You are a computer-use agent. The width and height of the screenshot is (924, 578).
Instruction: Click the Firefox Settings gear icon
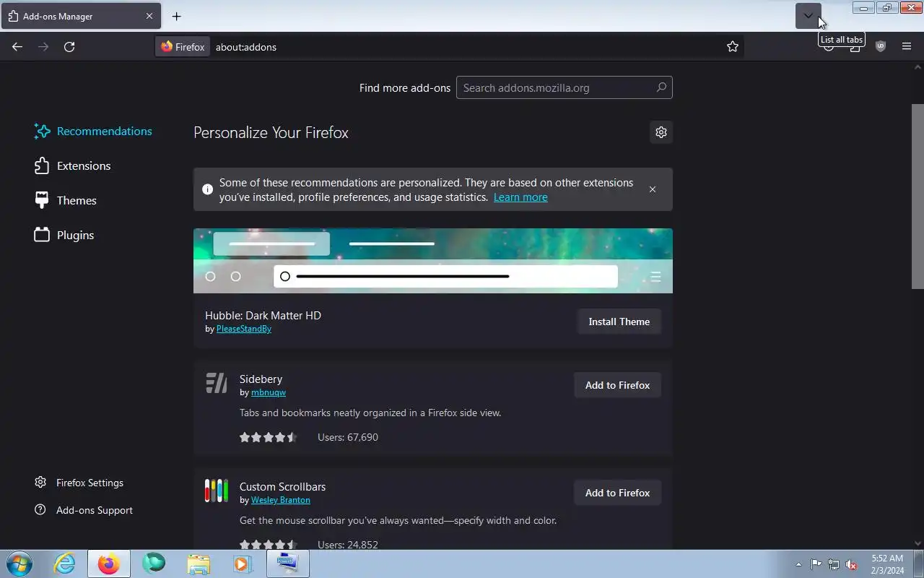pos(40,483)
